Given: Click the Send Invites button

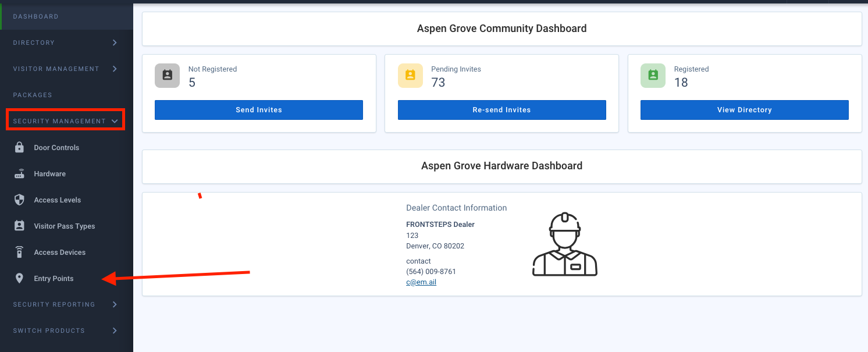Looking at the screenshot, I should click(x=258, y=109).
